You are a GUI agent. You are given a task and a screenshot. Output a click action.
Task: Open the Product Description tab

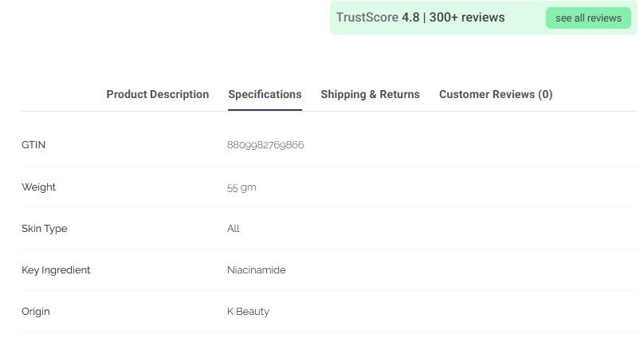(158, 94)
